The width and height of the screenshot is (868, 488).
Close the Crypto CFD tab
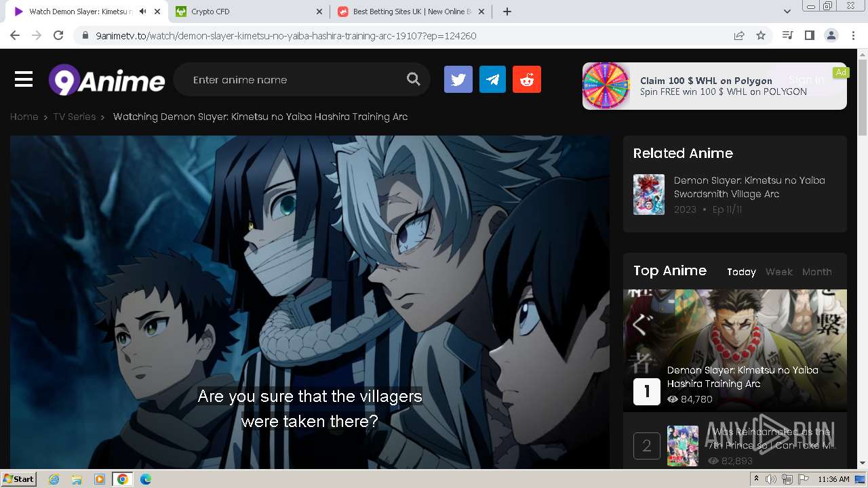pyautogui.click(x=319, y=12)
